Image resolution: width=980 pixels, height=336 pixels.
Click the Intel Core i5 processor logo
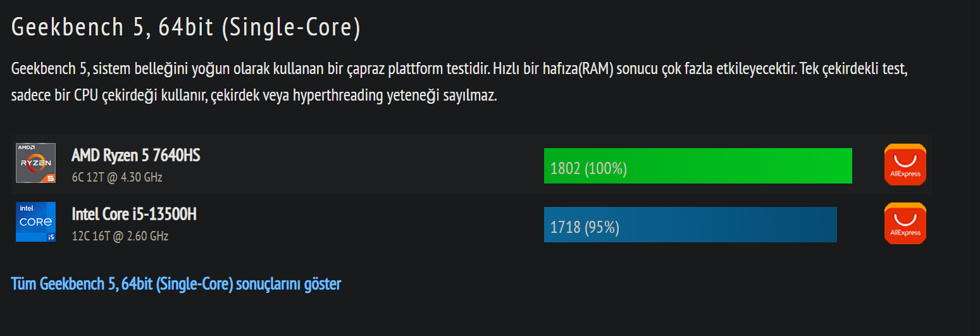[35, 221]
